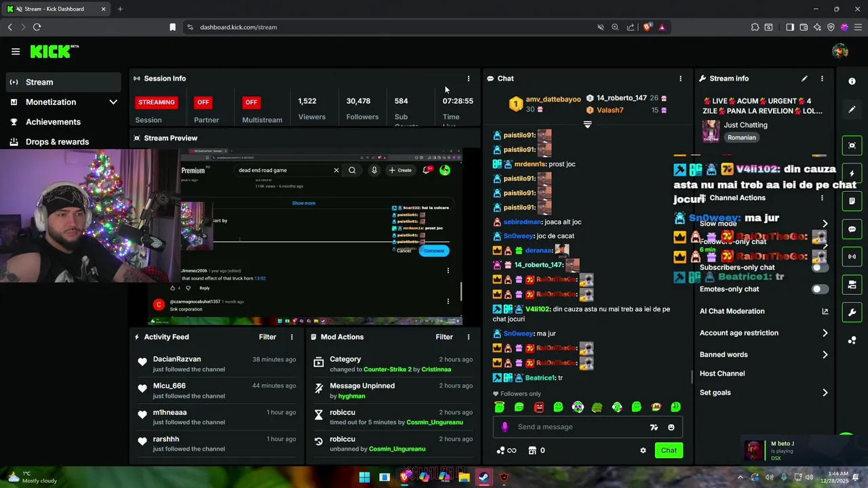Open the Kick hamburger sidebar menu
The image size is (868, 488).
click(x=16, y=52)
